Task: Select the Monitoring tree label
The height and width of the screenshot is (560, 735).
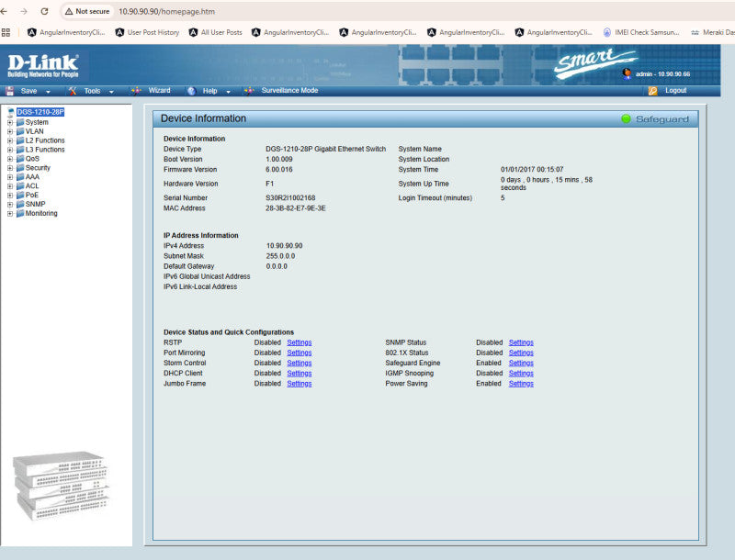Action: [x=41, y=214]
